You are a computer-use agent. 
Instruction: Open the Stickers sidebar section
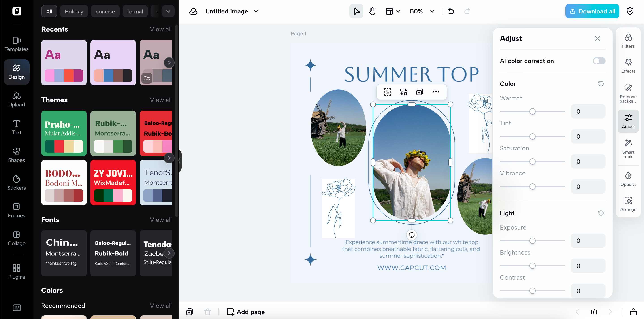[x=17, y=182]
